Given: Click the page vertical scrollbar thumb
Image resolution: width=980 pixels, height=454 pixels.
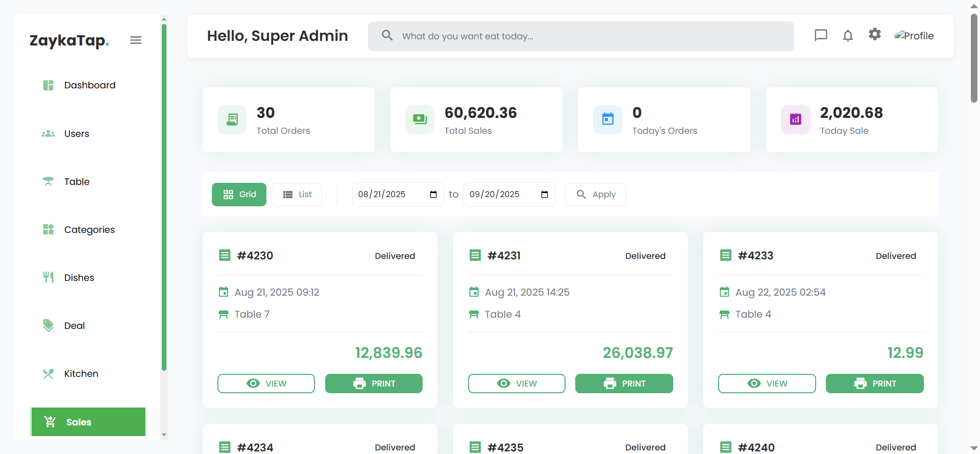Looking at the screenshot, I should coord(974,59).
